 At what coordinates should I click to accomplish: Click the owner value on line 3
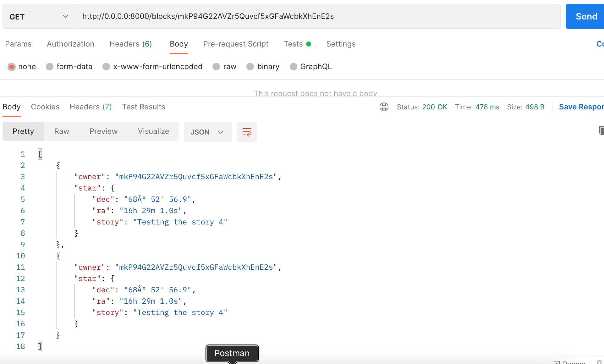click(x=196, y=177)
